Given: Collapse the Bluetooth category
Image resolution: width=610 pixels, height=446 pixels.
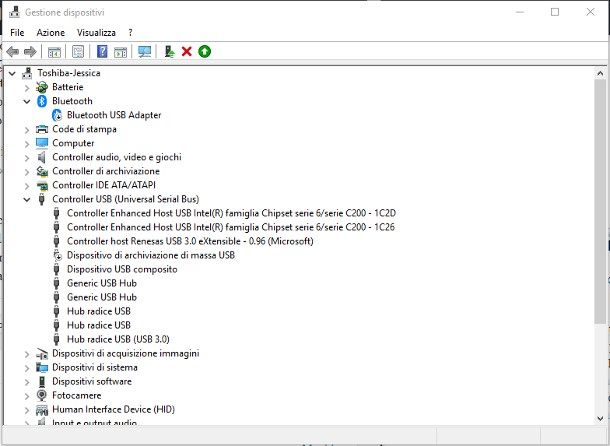Looking at the screenshot, I should [26, 102].
